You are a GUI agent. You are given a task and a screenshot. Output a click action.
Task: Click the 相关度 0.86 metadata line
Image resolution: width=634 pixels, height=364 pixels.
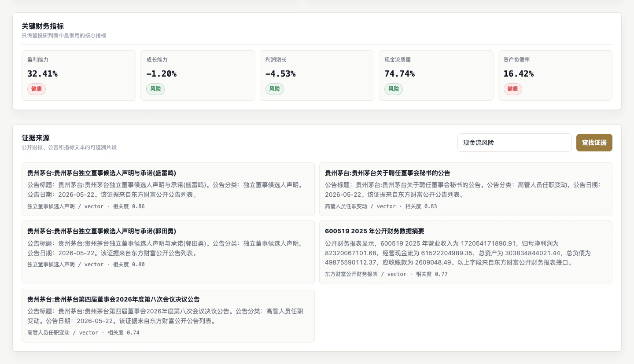pos(86,206)
